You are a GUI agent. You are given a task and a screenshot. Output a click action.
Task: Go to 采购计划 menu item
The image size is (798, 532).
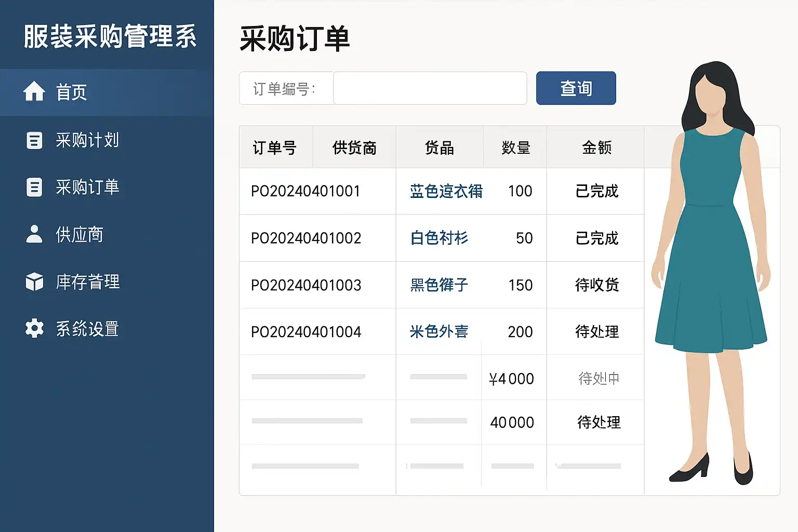[87, 140]
